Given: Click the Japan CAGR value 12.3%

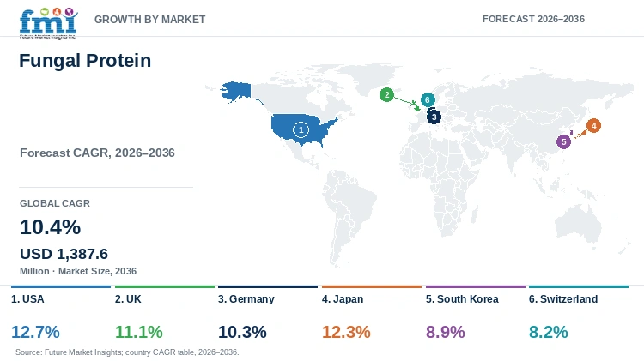Looking at the screenshot, I should [346, 332].
